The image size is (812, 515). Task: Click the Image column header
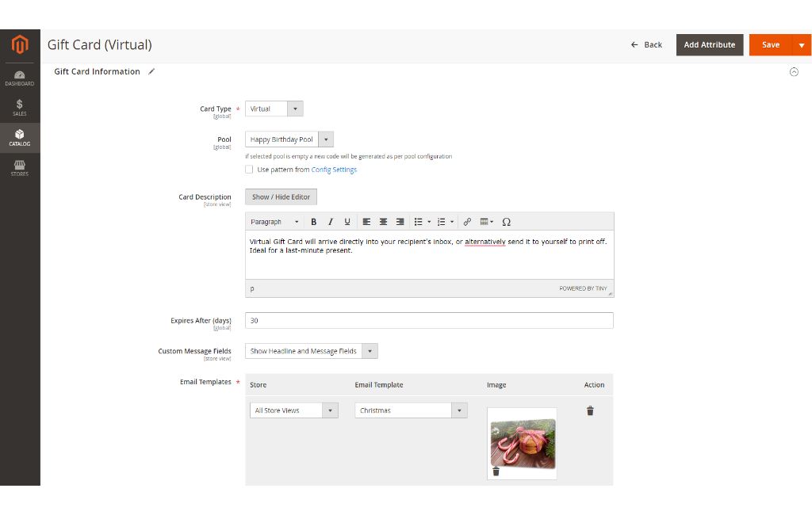496,384
